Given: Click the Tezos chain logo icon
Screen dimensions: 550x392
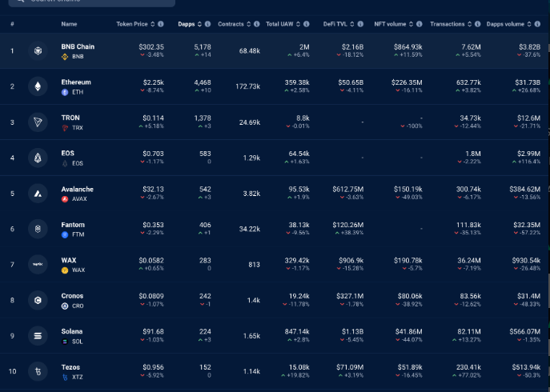Looking at the screenshot, I should pyautogui.click(x=38, y=371).
